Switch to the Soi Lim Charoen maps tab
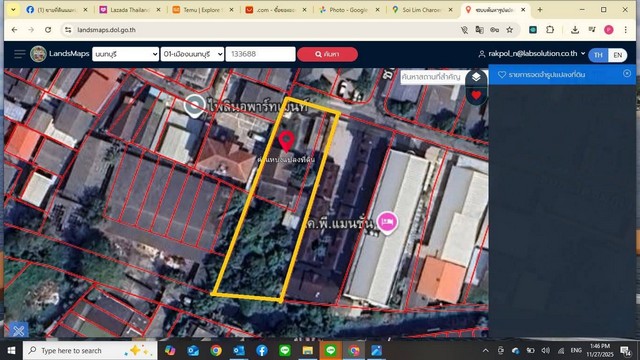 tap(422, 9)
